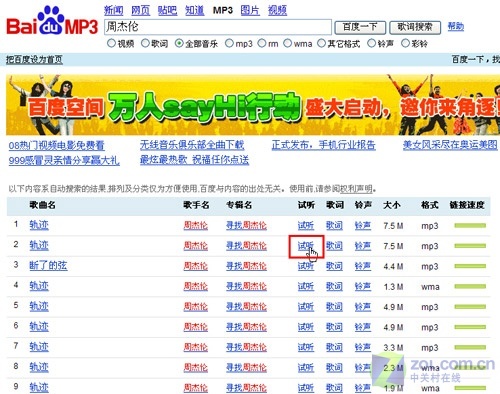Open the 最炫最热歌 祝福任你点送 link
500x394 pixels.
pos(194,160)
